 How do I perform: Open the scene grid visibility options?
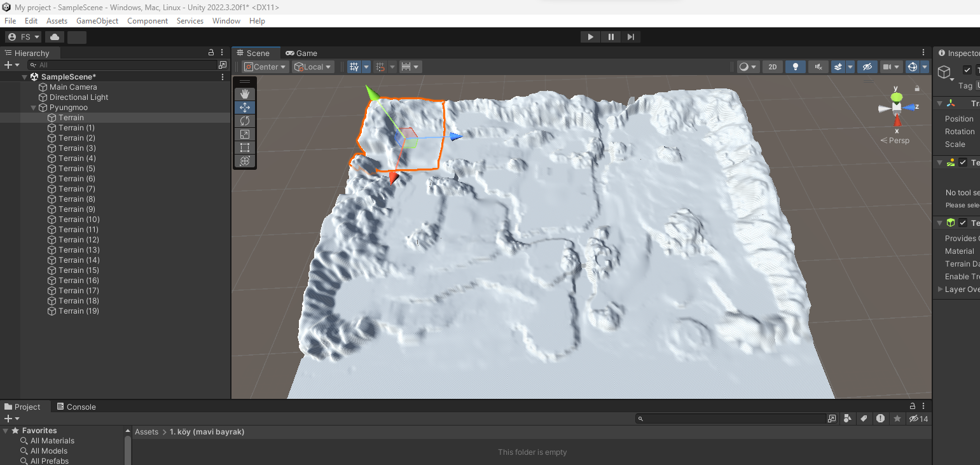(366, 67)
